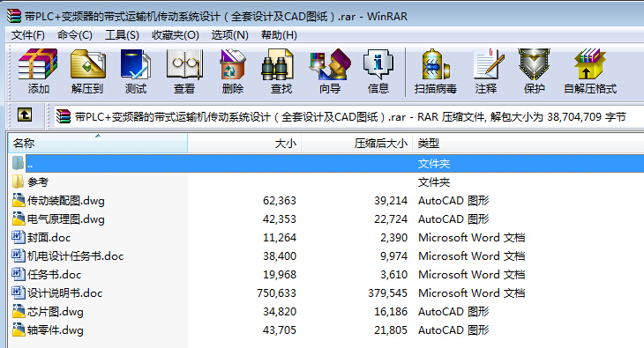644x348 pixels.
Task: Click the packed size 2,390
Action: point(393,238)
